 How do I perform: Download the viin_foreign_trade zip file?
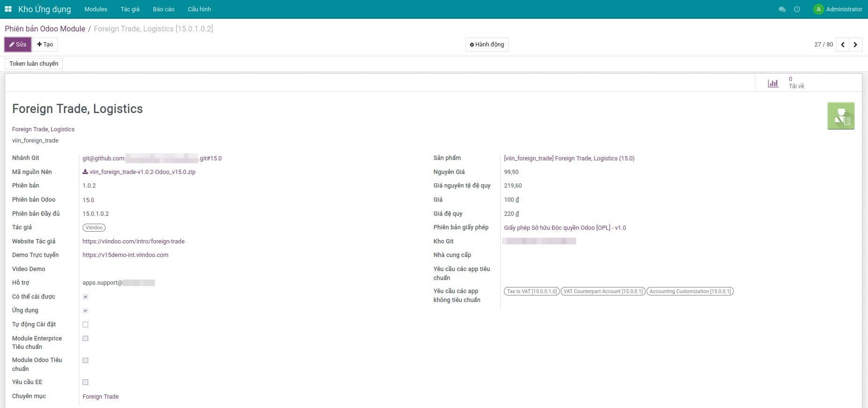139,172
